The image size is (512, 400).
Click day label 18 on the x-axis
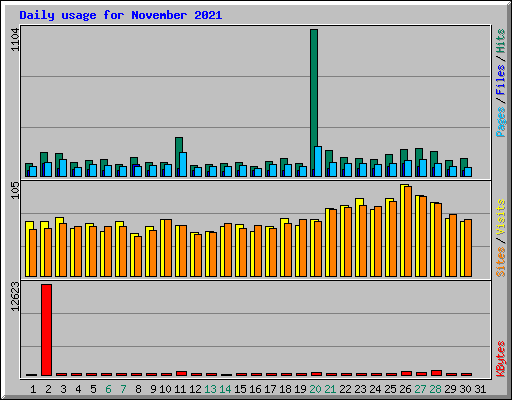285,389
